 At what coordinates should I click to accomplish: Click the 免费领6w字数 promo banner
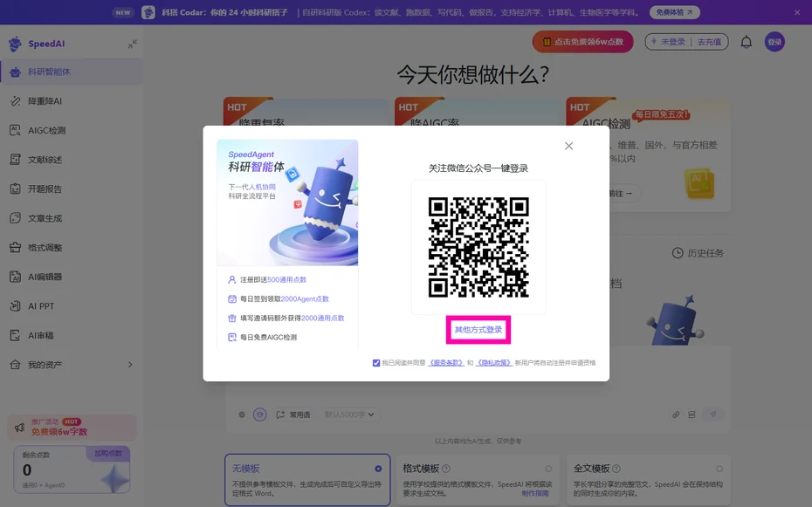72,428
